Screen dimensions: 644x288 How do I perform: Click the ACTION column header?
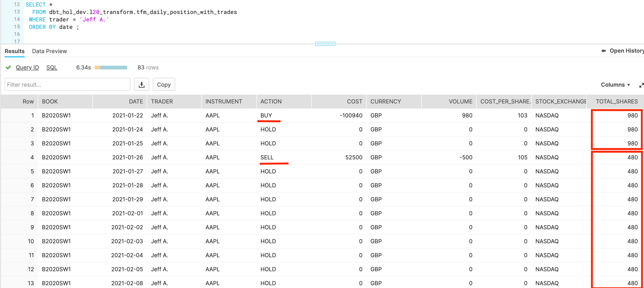coord(271,102)
